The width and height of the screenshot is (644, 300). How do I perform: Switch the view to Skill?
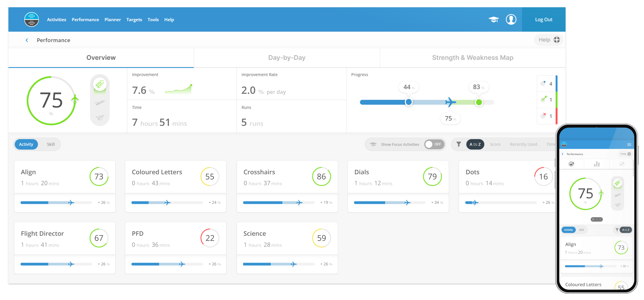(x=51, y=144)
